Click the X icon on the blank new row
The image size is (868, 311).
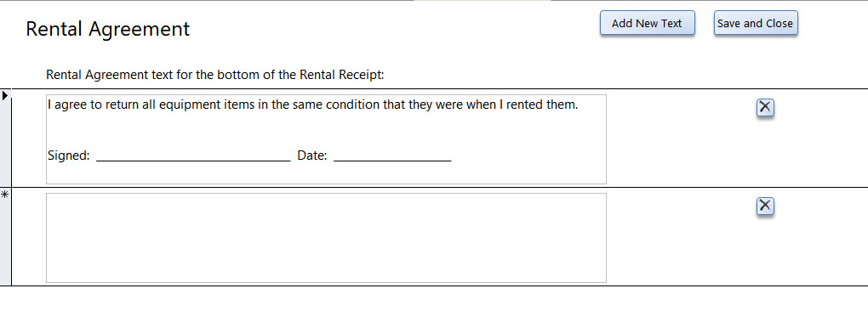pyautogui.click(x=765, y=206)
